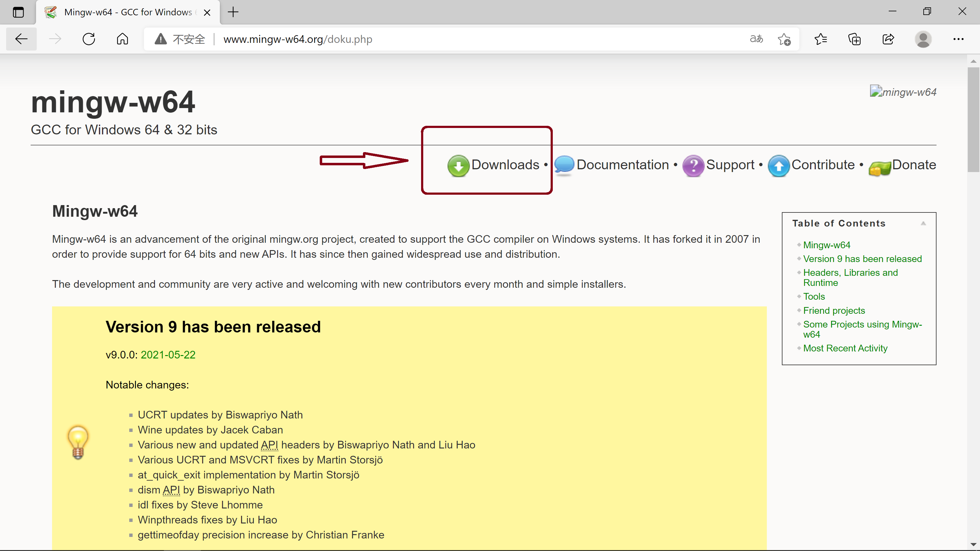Click the Documentation speech bubble icon
This screenshot has height=551, width=980.
point(564,165)
